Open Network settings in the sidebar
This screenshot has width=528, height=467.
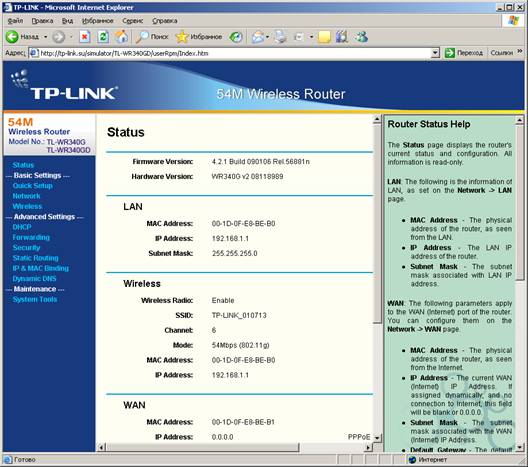pyautogui.click(x=26, y=196)
